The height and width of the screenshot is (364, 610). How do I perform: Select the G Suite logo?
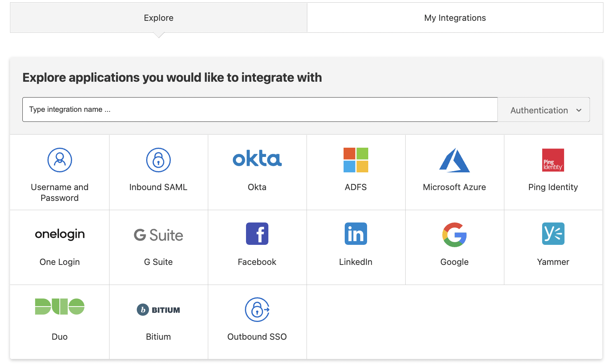tap(158, 235)
